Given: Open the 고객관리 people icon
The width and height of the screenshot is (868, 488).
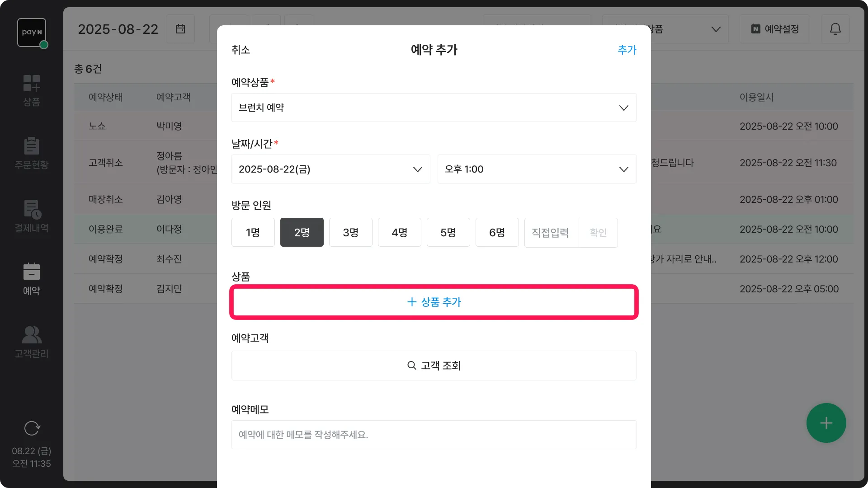Looking at the screenshot, I should pos(32,335).
